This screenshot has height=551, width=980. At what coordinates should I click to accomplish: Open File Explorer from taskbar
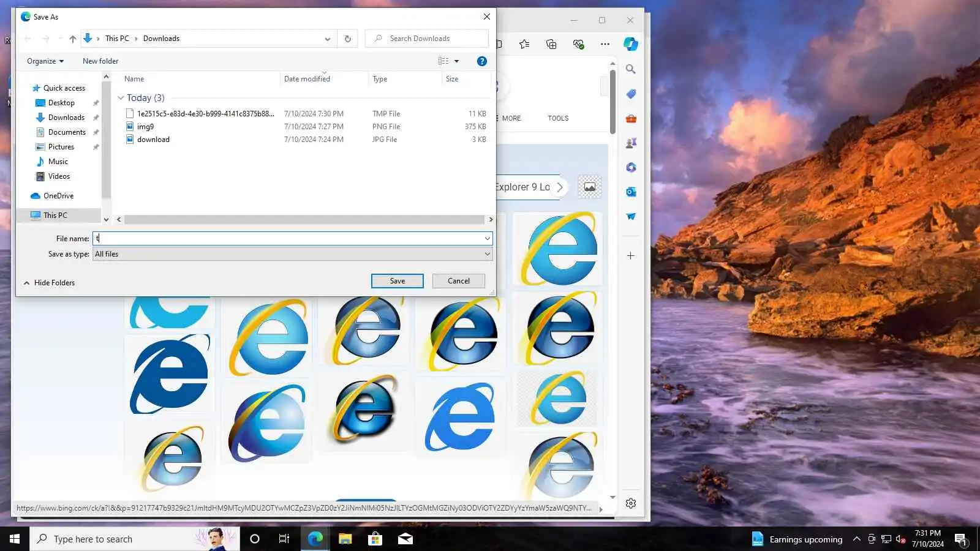[345, 539]
